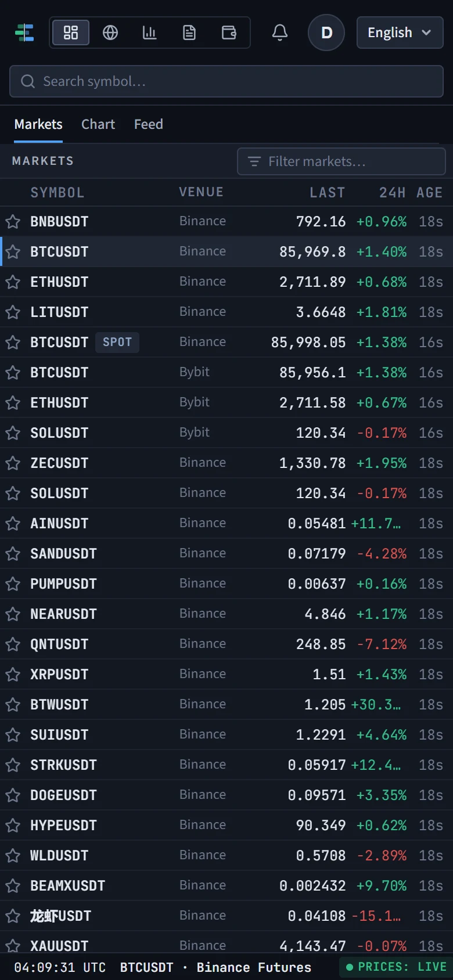Click the PRICES: LIVE status indicator
Image resolution: width=453 pixels, height=980 pixels.
coord(396,967)
